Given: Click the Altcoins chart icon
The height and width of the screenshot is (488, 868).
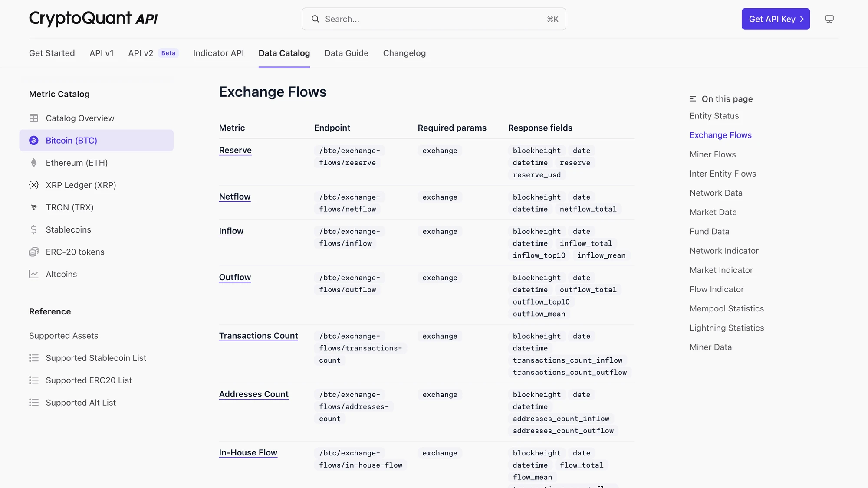Looking at the screenshot, I should (34, 274).
